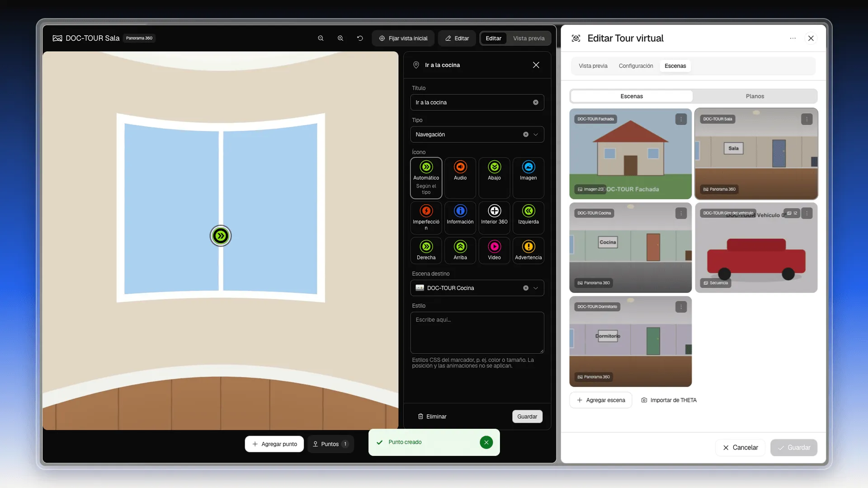868x488 pixels.
Task: Open the more options menu in Editar Tour virtual
Action: pyautogui.click(x=793, y=38)
